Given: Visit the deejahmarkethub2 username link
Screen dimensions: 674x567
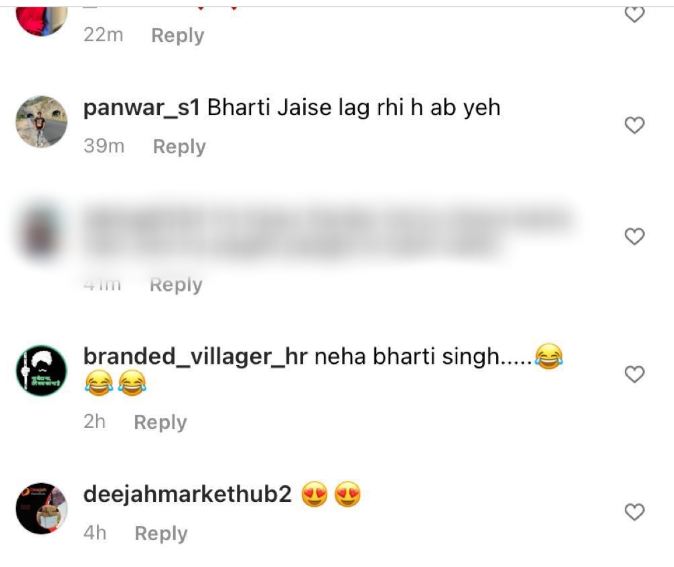Looking at the screenshot, I should 187,494.
